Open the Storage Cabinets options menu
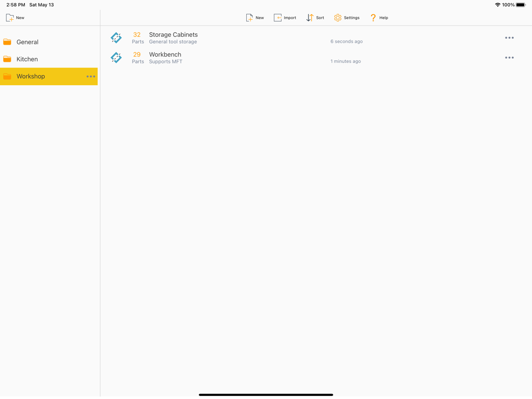532x399 pixels. [x=509, y=37]
